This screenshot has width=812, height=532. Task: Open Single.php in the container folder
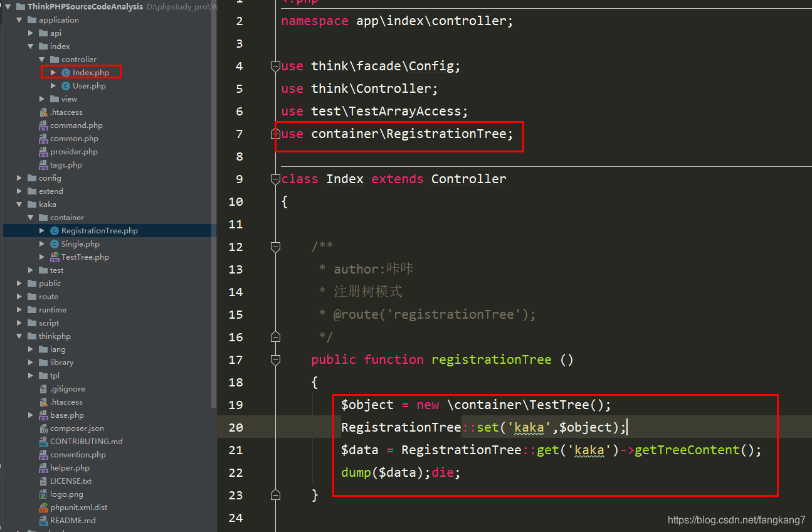click(x=80, y=244)
